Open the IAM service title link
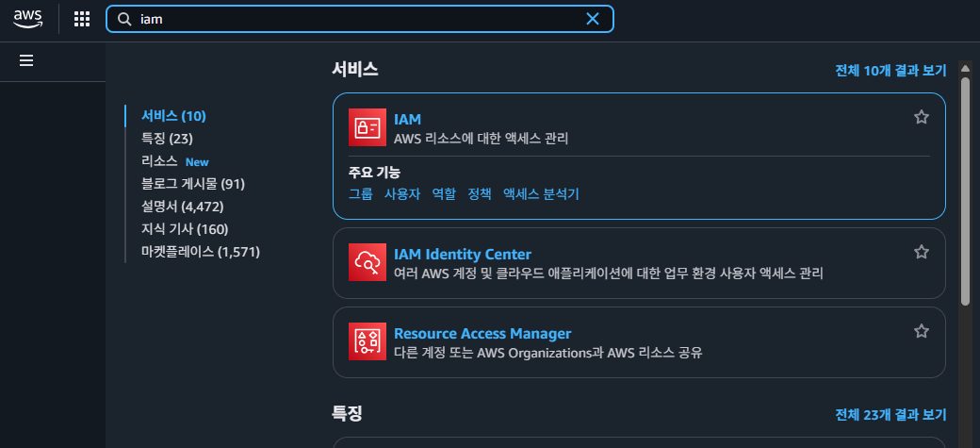The image size is (980, 448). [x=407, y=119]
